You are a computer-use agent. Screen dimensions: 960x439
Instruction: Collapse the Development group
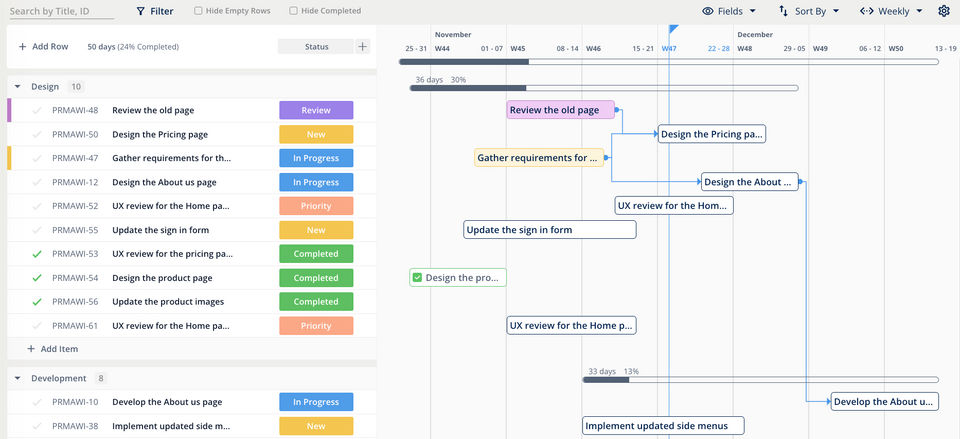(x=18, y=378)
